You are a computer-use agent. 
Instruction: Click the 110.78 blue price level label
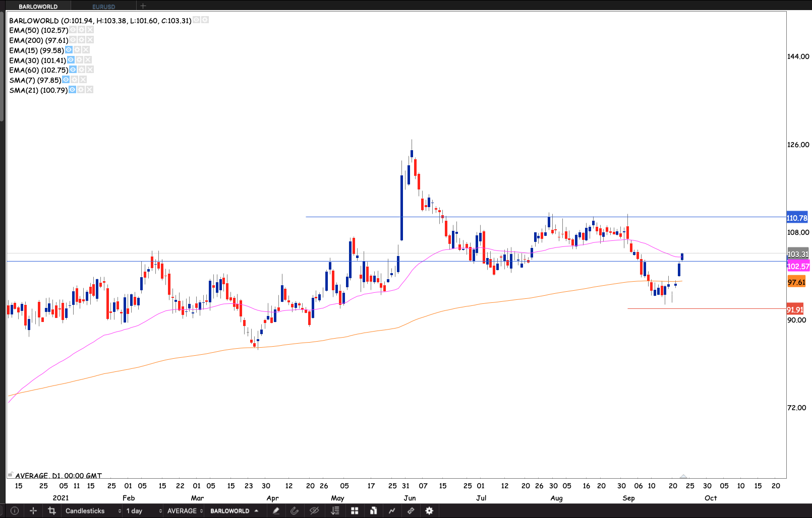coord(797,218)
